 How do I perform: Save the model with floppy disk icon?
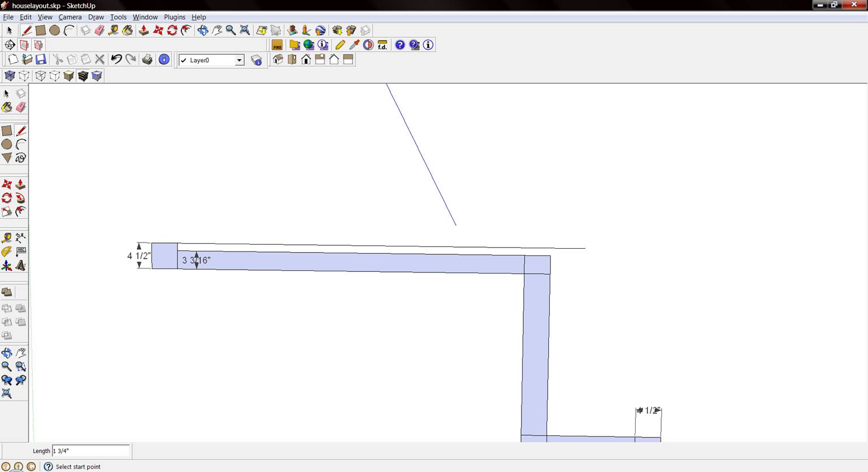coord(41,59)
